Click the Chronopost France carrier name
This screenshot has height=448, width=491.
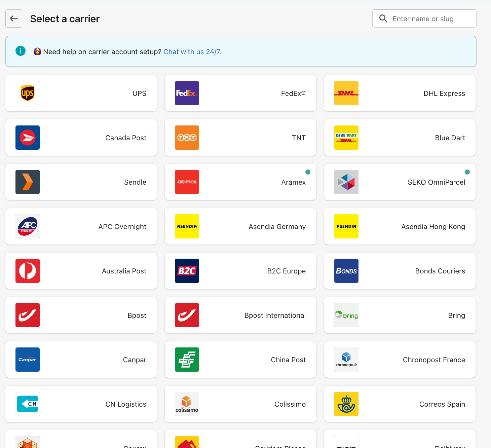pyautogui.click(x=434, y=360)
